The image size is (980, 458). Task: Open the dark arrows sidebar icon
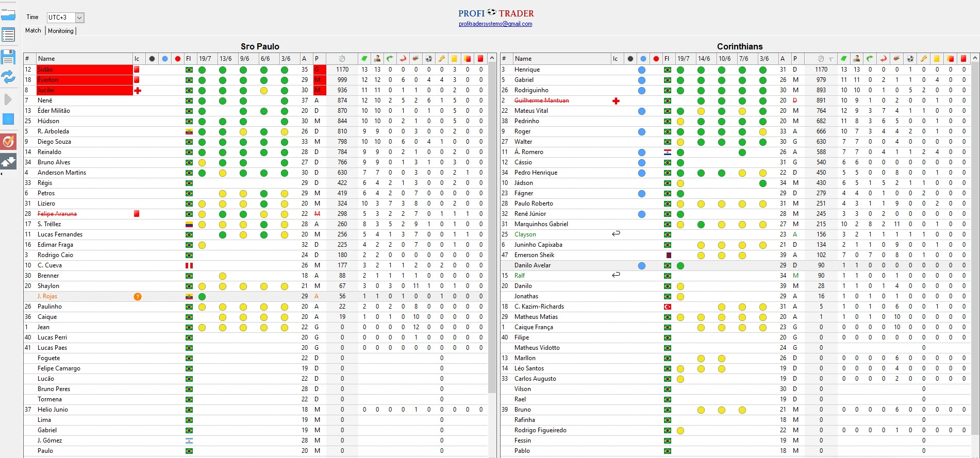pyautogui.click(x=8, y=162)
